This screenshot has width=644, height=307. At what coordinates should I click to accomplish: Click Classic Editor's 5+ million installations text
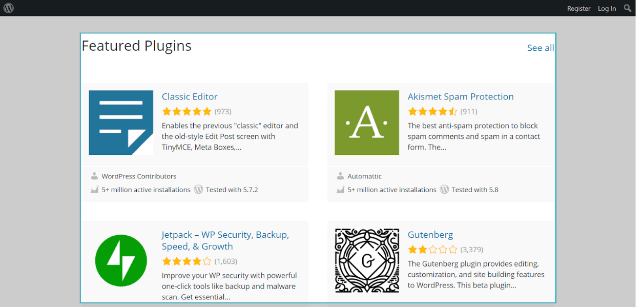click(x=146, y=190)
